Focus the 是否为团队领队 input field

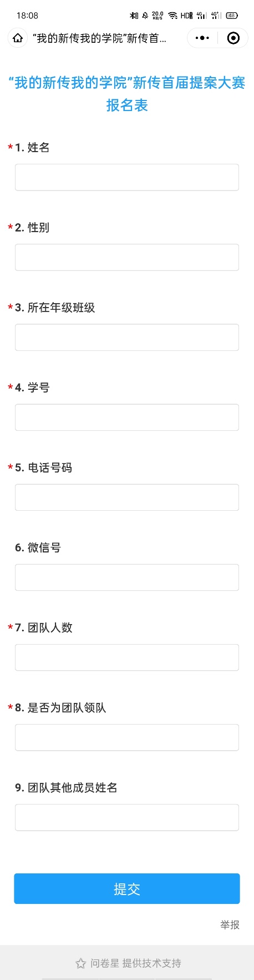(x=127, y=737)
